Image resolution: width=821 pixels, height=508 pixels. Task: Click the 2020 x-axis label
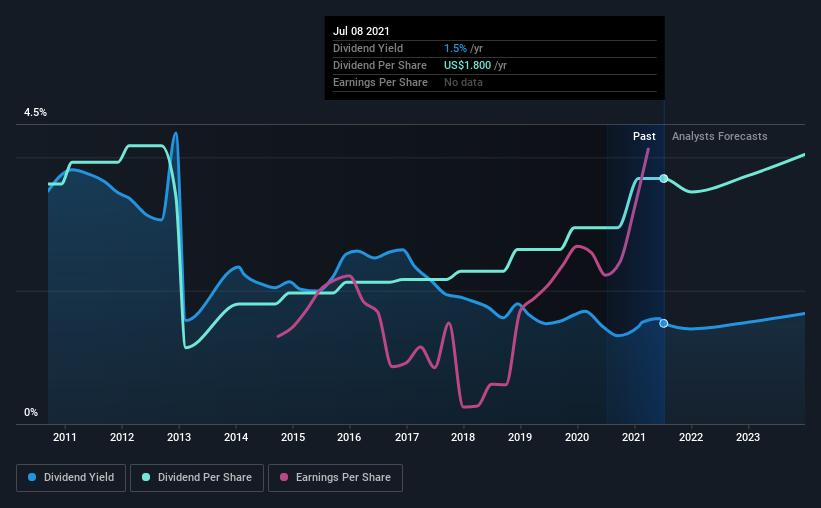click(577, 437)
